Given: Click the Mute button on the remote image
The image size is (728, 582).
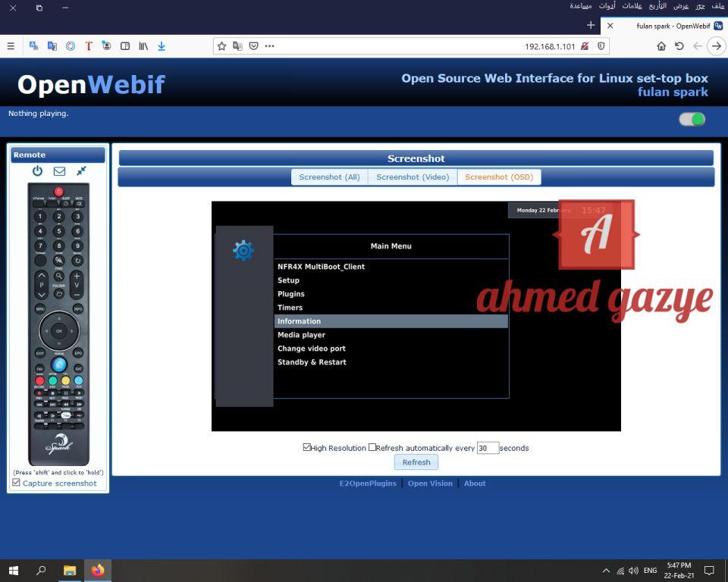Looking at the screenshot, I should point(78,203).
